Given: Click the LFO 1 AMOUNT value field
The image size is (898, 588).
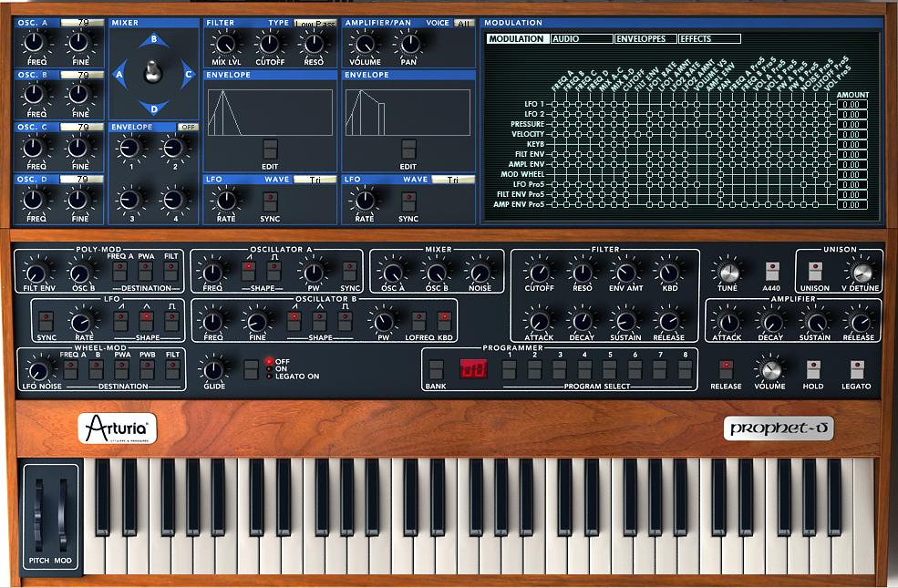Looking at the screenshot, I should coord(852,105).
